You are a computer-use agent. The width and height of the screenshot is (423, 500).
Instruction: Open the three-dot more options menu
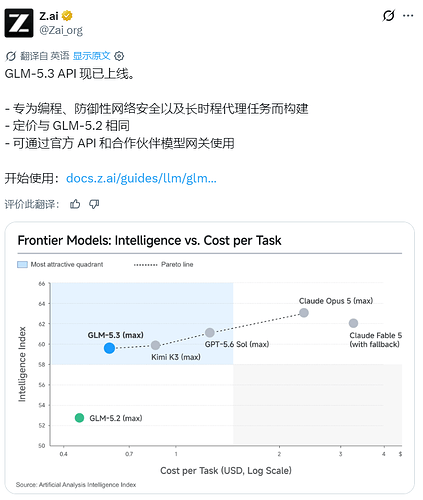coord(408,16)
